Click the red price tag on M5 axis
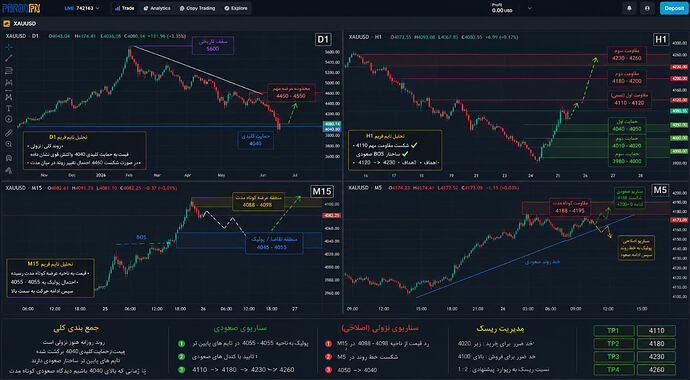The width and height of the screenshot is (690, 380). [678, 219]
